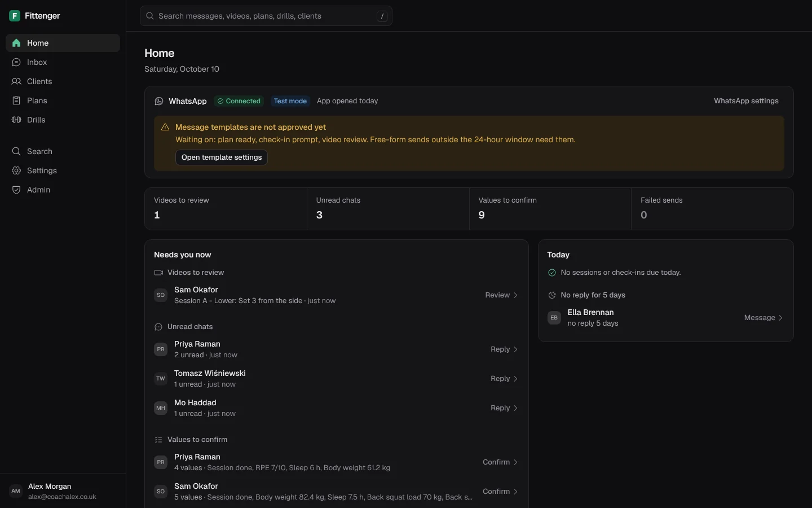This screenshot has height=508, width=812.
Task: Open the Plans section
Action: (x=63, y=100)
